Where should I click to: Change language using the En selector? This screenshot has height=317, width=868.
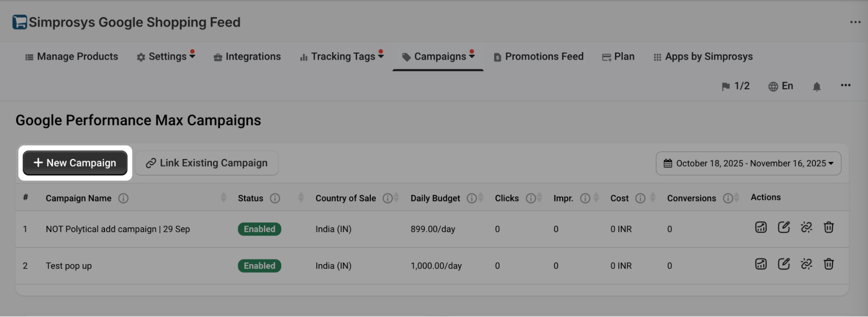pos(781,86)
